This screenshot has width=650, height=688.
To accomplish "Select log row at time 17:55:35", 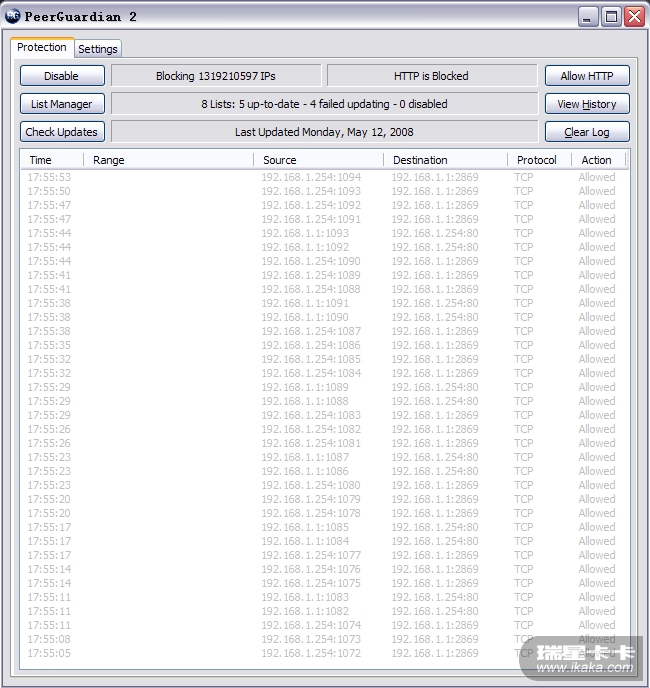I will 324,345.
